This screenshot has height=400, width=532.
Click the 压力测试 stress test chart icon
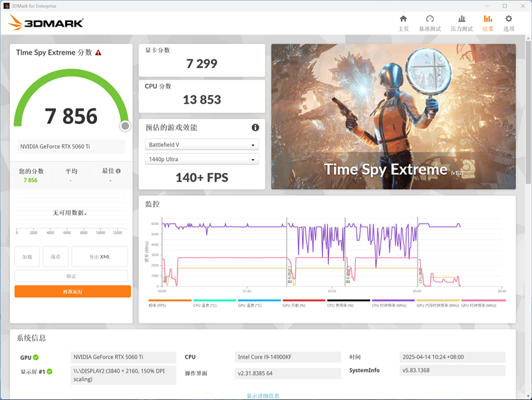(x=462, y=21)
